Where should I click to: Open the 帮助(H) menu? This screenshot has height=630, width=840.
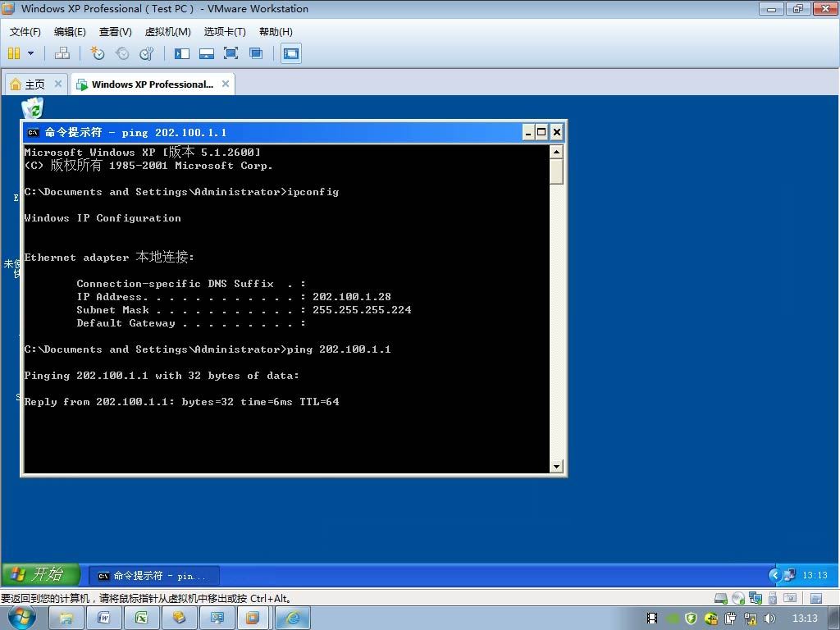[276, 32]
